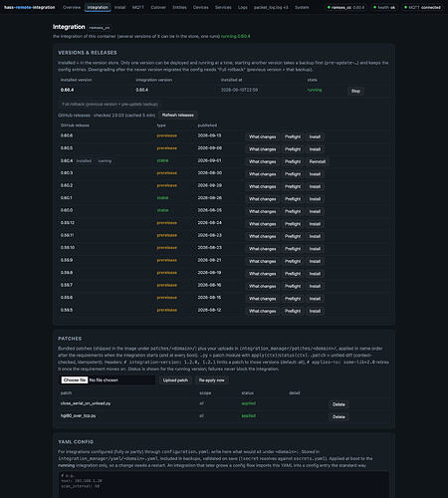Click the 0.60.6 release version text
The image size is (448, 498).
pyautogui.click(x=67, y=135)
